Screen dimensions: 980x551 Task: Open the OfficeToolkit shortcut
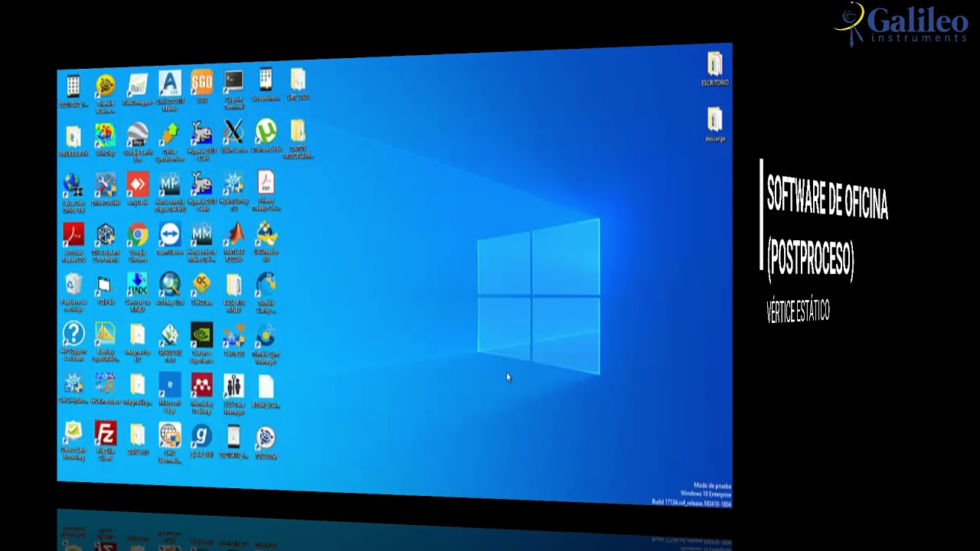[106, 189]
